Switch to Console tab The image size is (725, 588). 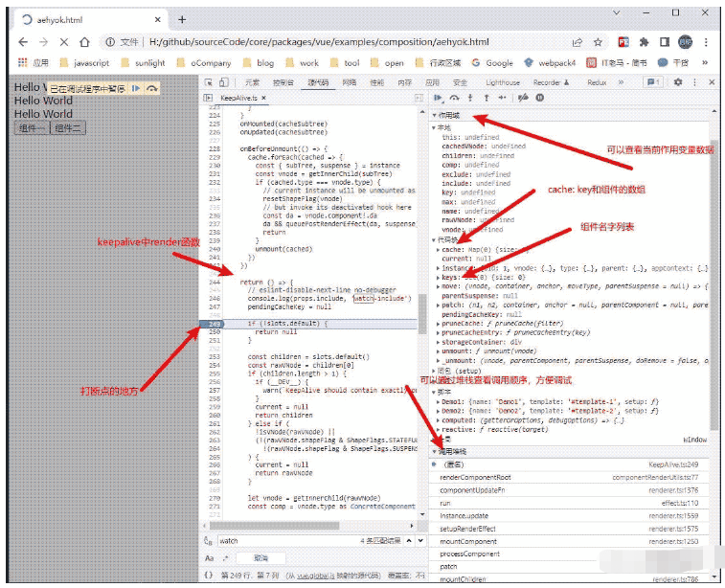point(283,82)
